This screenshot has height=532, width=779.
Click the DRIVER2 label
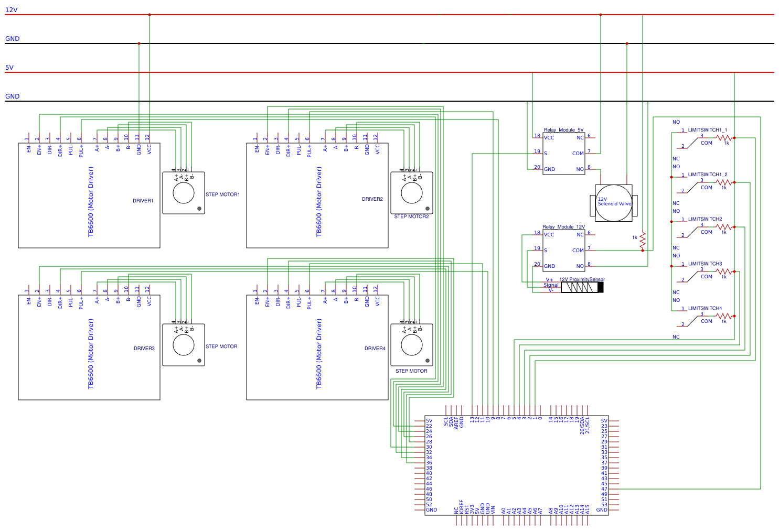pyautogui.click(x=372, y=199)
